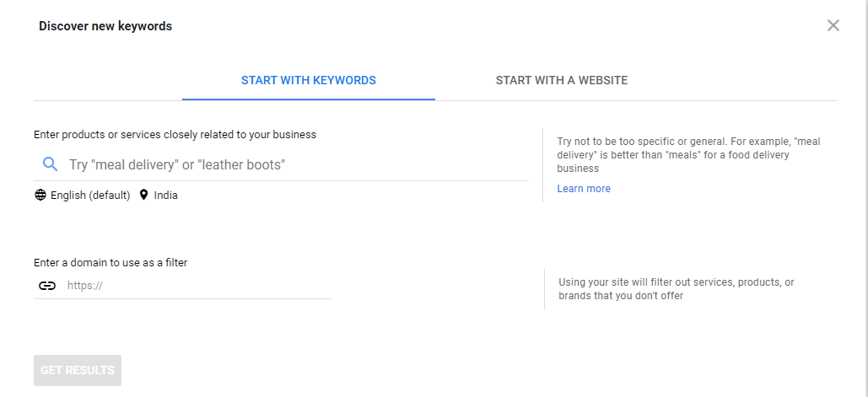Change the India location setting
This screenshot has width=868, height=397.
tap(165, 196)
